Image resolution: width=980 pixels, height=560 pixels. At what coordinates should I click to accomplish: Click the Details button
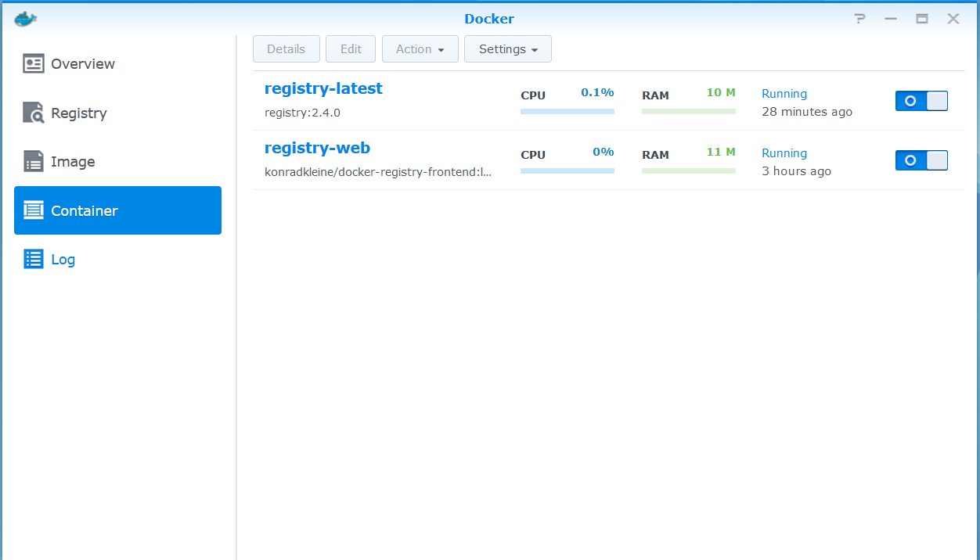point(286,48)
